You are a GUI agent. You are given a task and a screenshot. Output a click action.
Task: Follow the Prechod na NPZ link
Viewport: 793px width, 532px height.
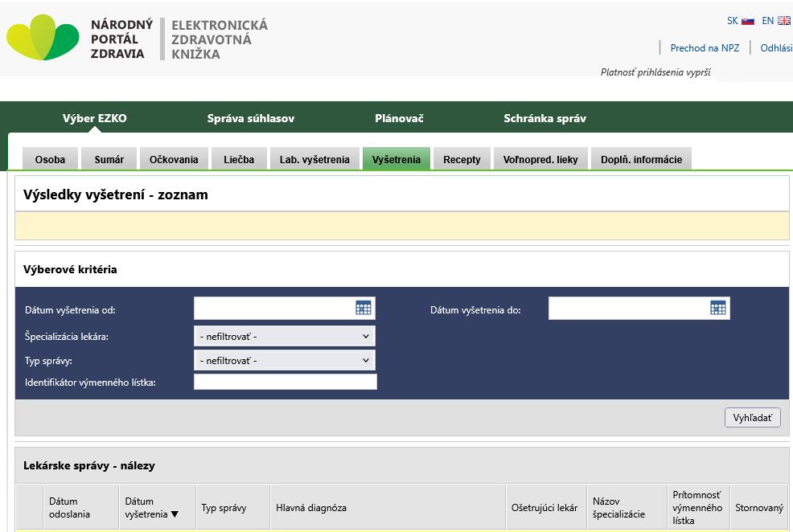[705, 48]
